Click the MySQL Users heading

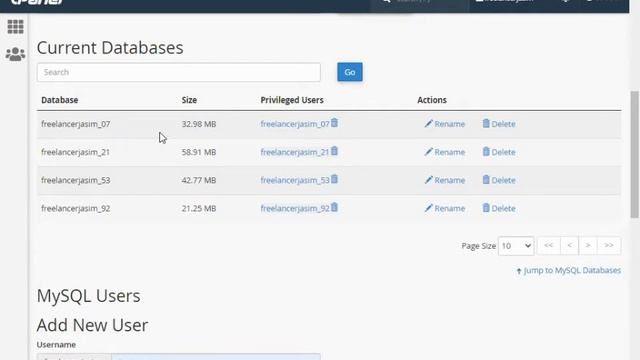coord(89,296)
